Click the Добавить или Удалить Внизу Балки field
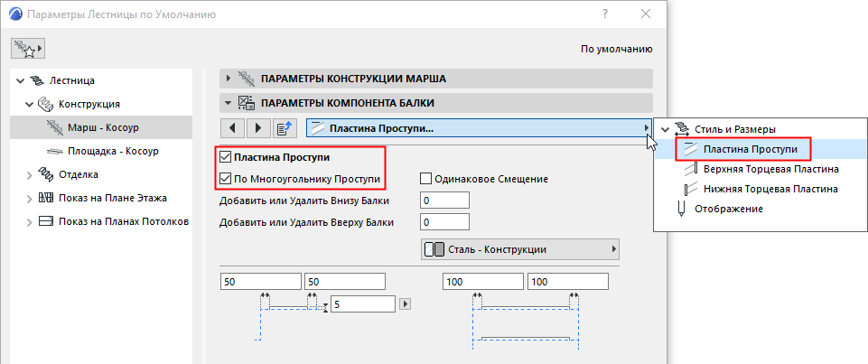This screenshot has height=364, width=868. click(x=445, y=200)
